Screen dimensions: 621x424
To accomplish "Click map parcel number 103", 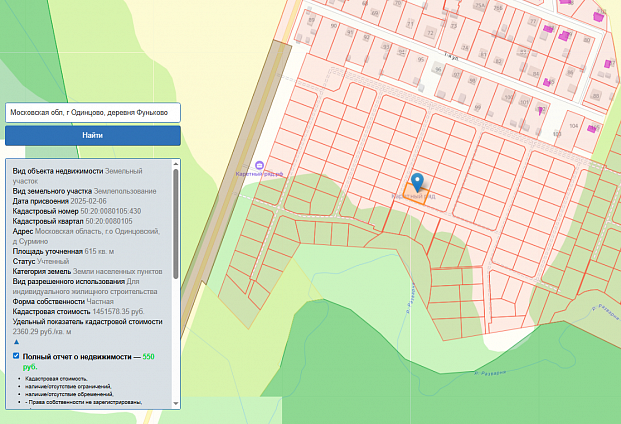I will pos(557,134).
